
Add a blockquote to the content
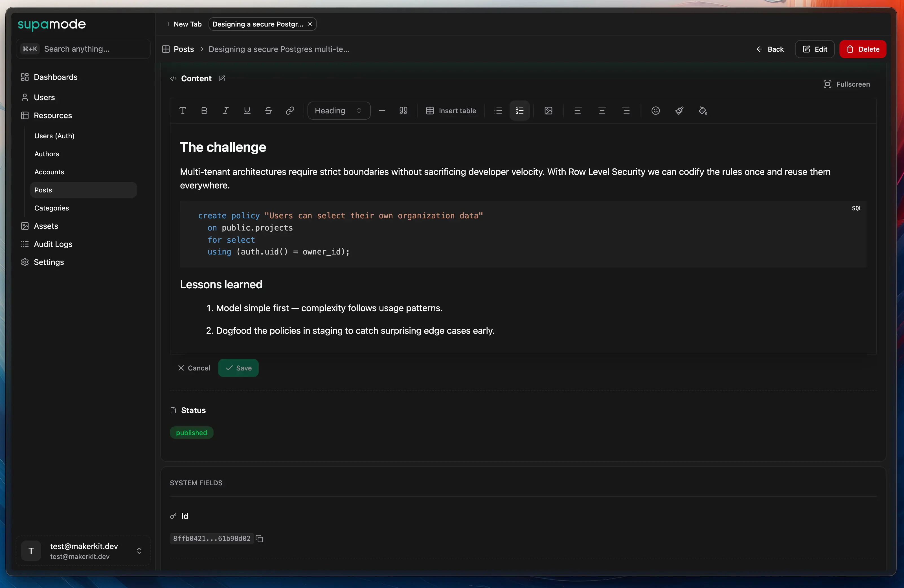coord(403,111)
